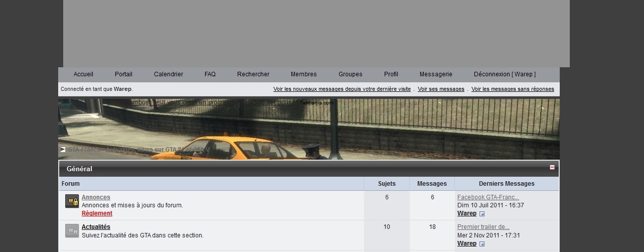The image size is (644, 252).
Task: Open Premier trailer de... topic
Action: (484, 227)
